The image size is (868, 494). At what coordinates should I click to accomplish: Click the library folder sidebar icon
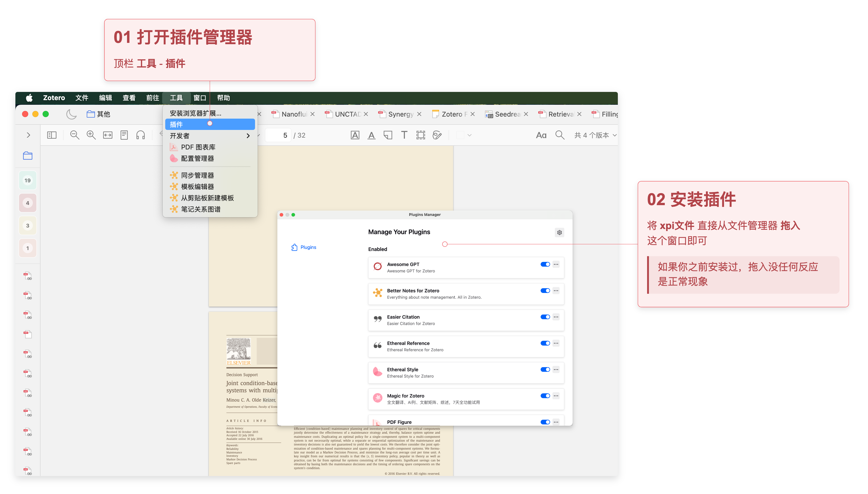pos(28,156)
